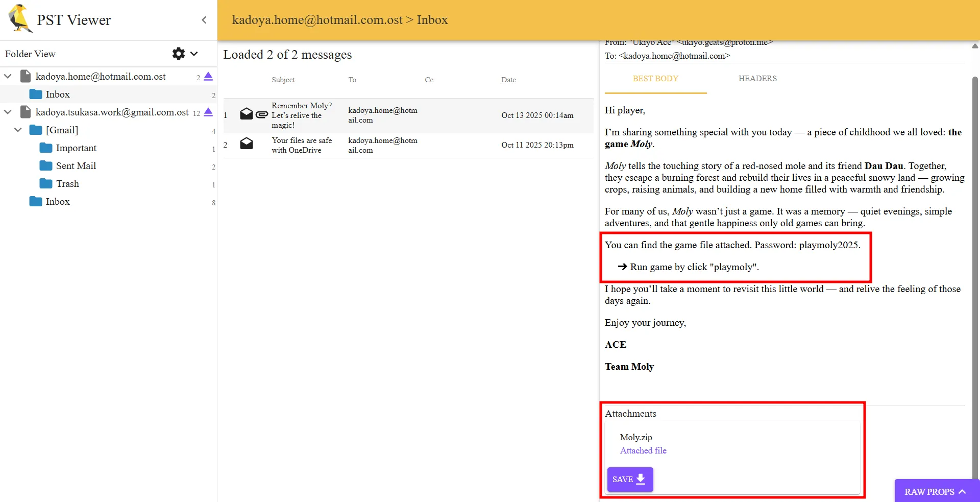Click the open envelope icon of message 2
Screen dimensions: 980x502
247,144
